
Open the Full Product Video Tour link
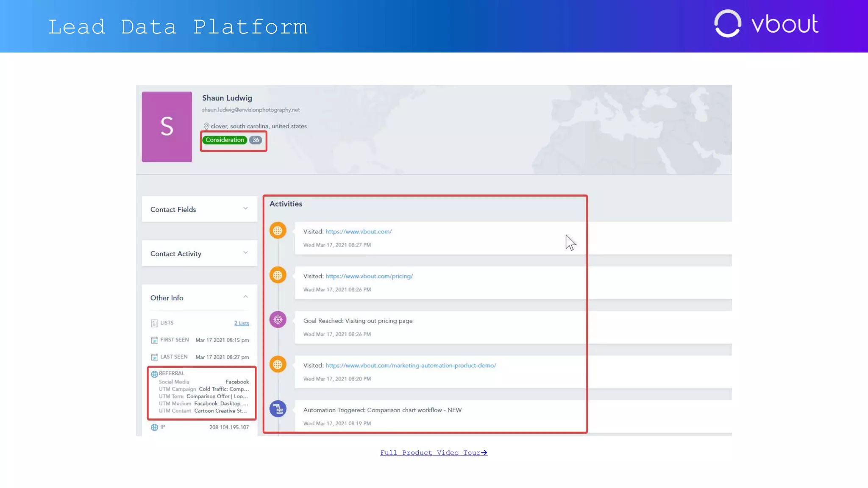(434, 453)
